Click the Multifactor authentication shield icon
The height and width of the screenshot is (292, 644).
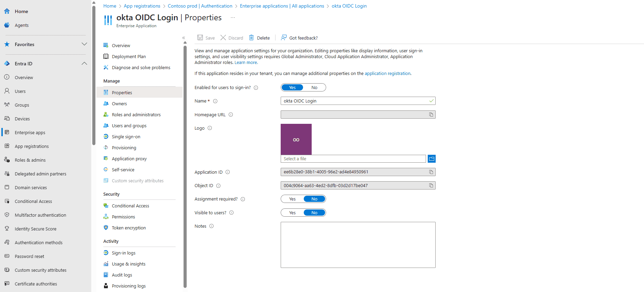7,215
